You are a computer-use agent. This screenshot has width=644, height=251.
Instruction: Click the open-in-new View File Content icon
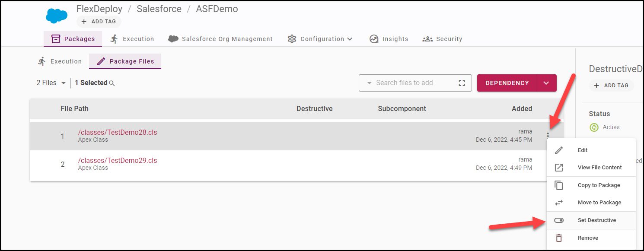click(x=559, y=168)
